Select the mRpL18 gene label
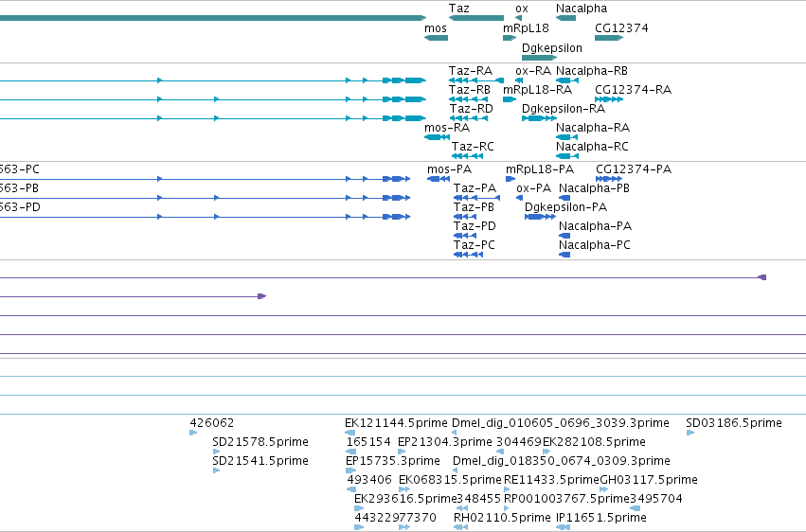Image resolution: width=806 pixels, height=532 pixels. 526,28
